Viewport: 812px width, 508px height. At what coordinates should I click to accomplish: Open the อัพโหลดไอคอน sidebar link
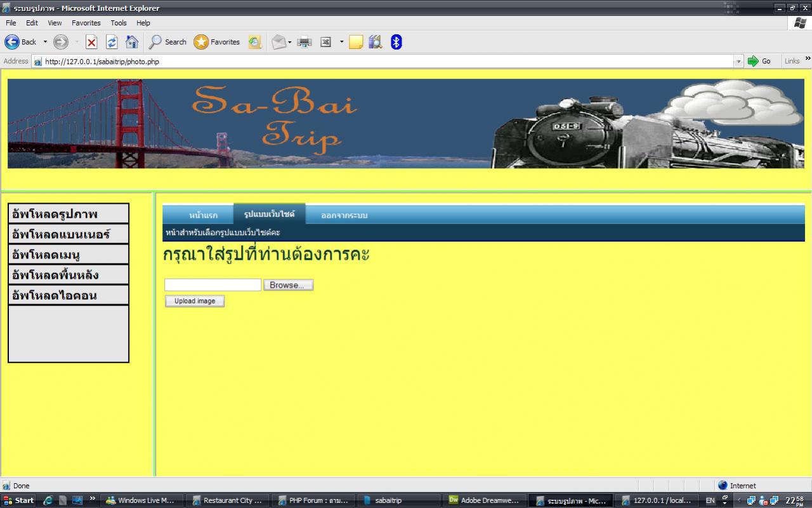pos(69,295)
